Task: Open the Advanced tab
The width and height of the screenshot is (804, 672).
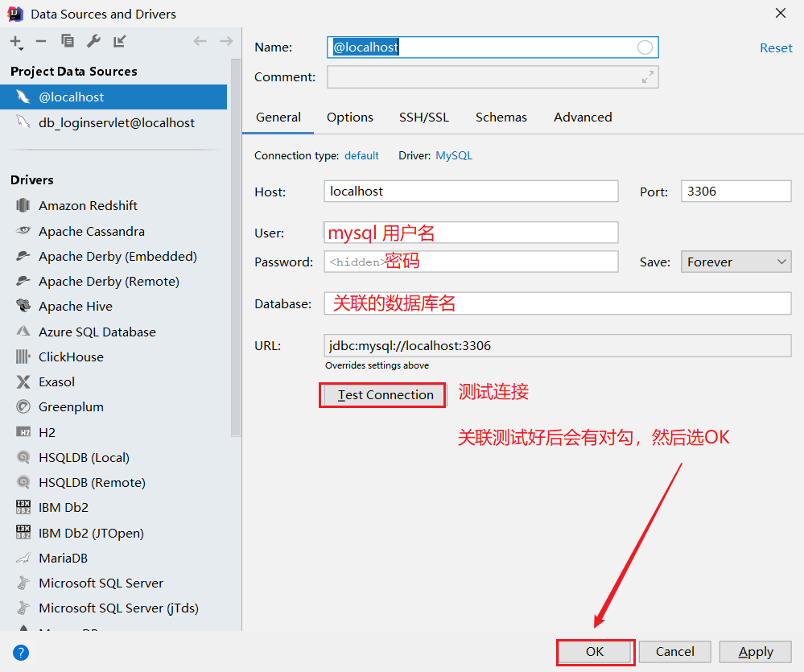Action: point(583,117)
